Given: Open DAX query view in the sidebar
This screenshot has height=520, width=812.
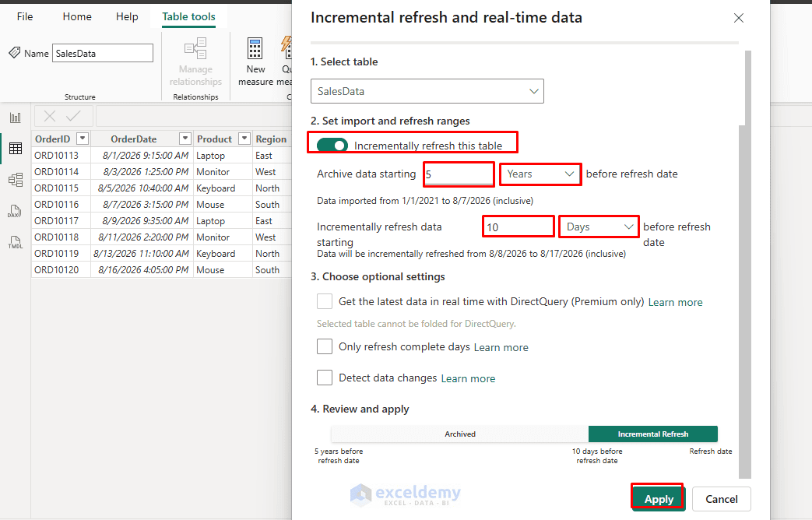Looking at the screenshot, I should pyautogui.click(x=15, y=211).
